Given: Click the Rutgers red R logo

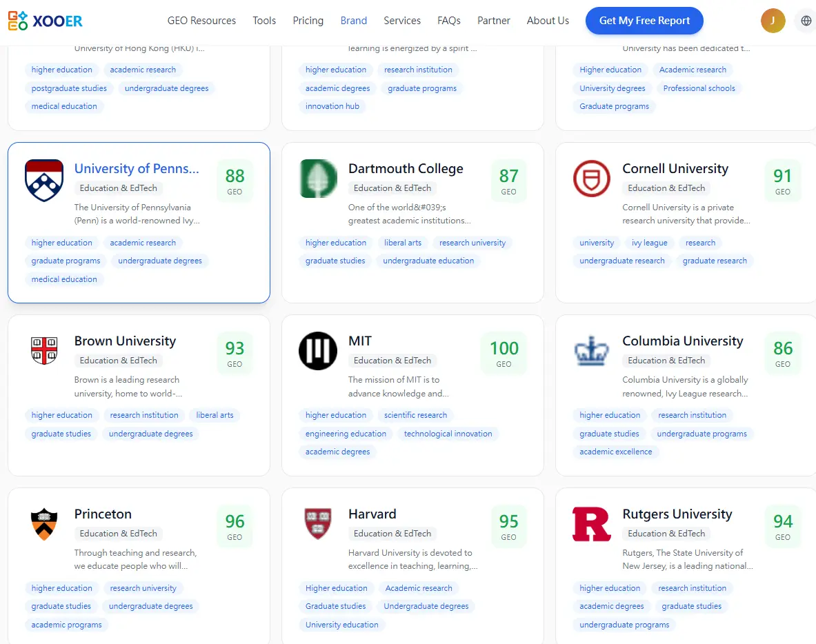Looking at the screenshot, I should tap(592, 524).
